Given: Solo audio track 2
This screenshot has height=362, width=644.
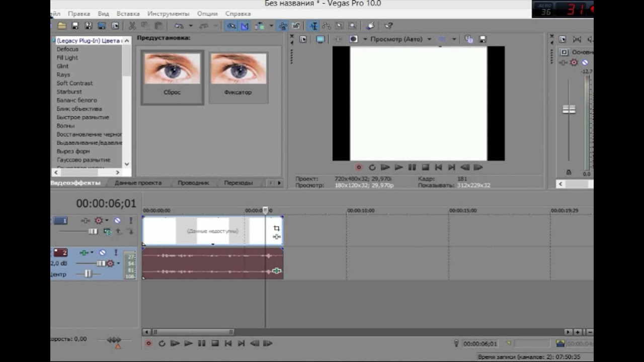Looking at the screenshot, I should pos(116,252).
